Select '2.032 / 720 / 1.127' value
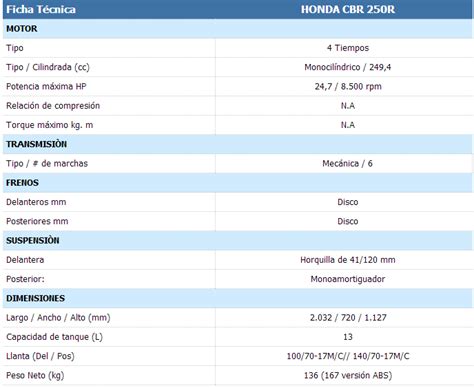Screen dimensions: 474x388 click(x=348, y=318)
